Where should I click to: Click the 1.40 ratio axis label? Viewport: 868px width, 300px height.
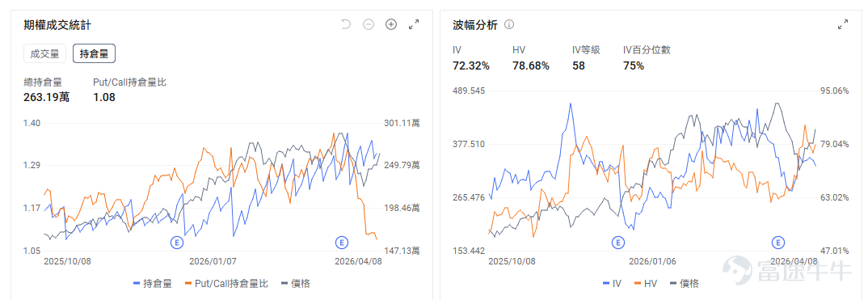point(32,123)
